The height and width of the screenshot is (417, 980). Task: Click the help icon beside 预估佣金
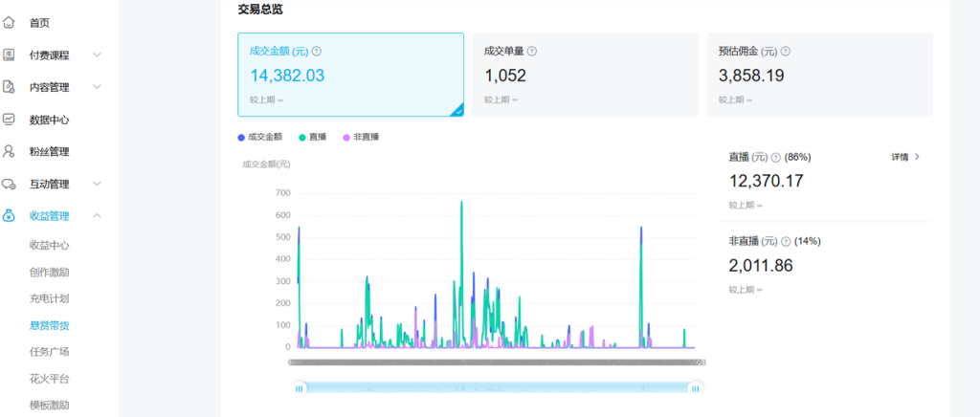pos(785,52)
